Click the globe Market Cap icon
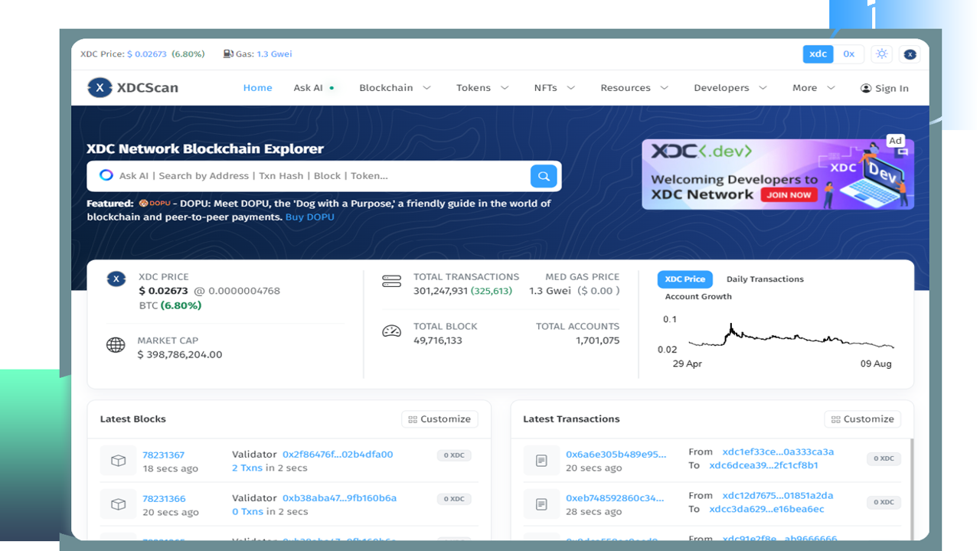 coord(116,345)
